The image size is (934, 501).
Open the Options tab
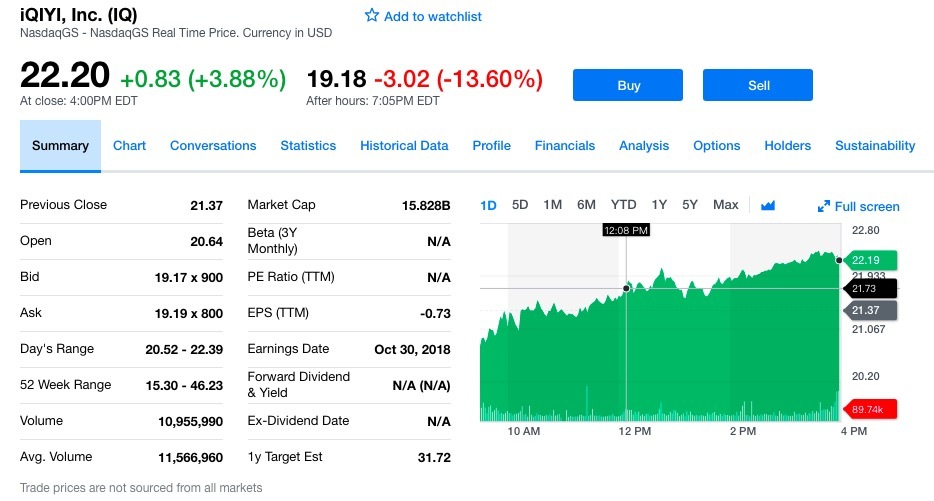tap(717, 146)
